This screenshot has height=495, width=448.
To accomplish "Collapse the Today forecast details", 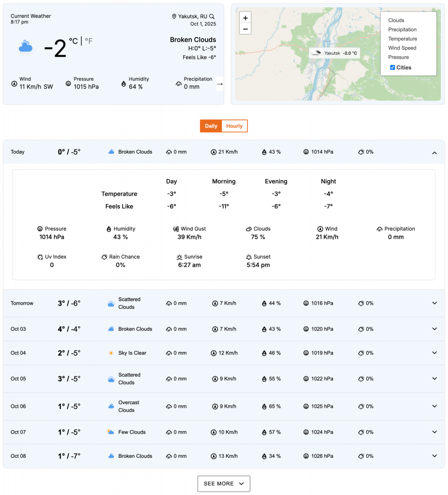I will [x=434, y=152].
